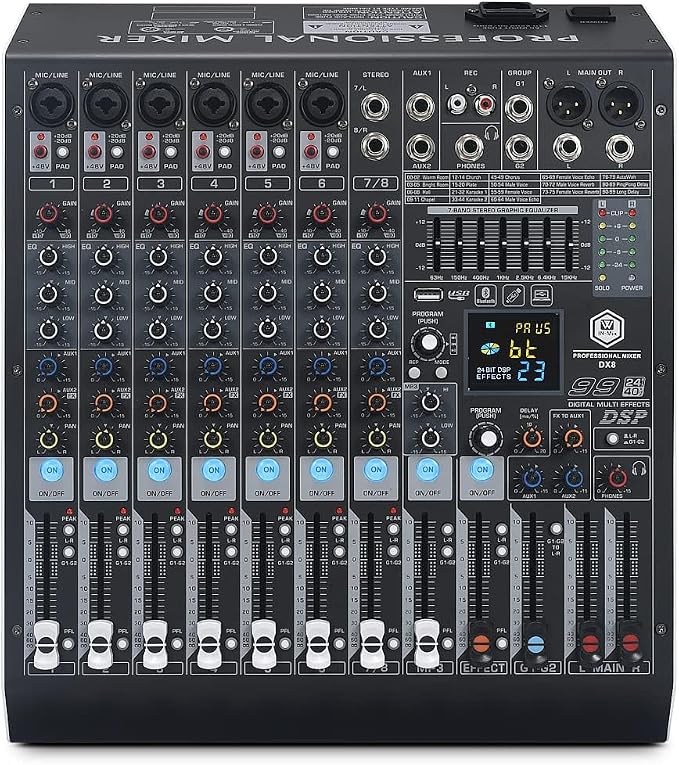Click the 1kHz graphic equalizer slider
The width and height of the screenshot is (679, 765).
coord(503,244)
